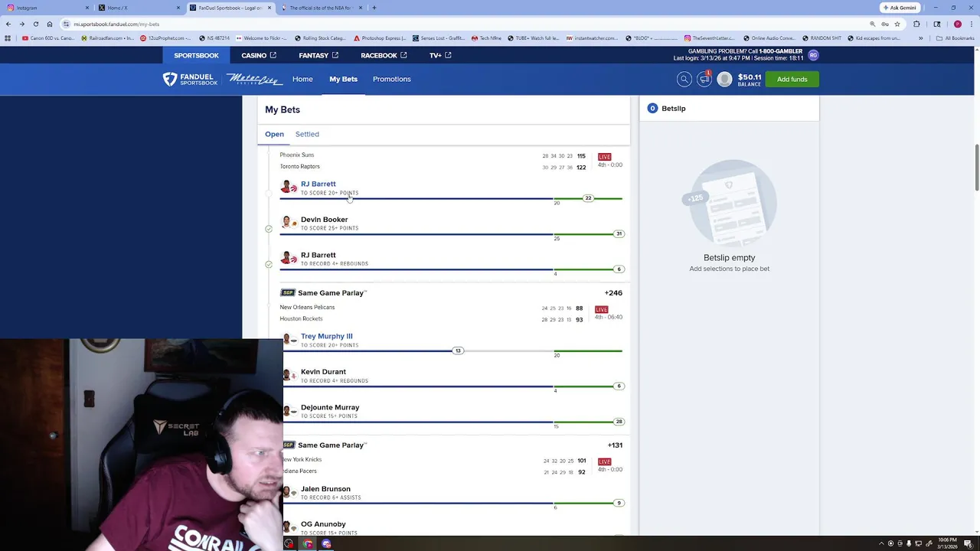Click RJ Barrett's 22 points progress marker

pyautogui.click(x=588, y=198)
